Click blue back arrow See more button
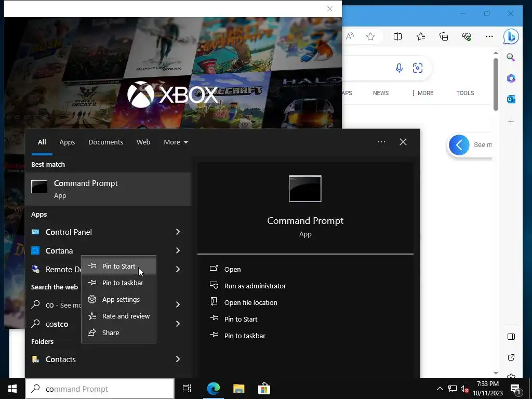 pyautogui.click(x=459, y=145)
